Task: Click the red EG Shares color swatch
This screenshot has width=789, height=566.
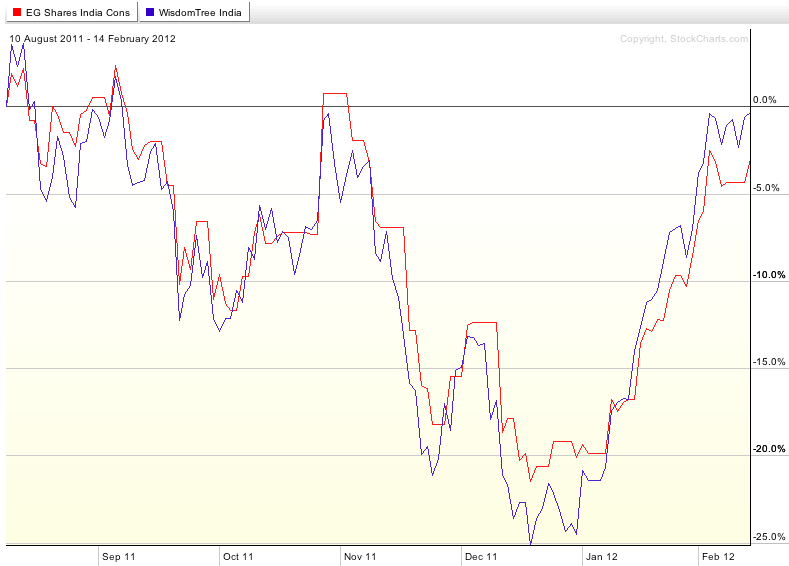Action: tap(17, 13)
